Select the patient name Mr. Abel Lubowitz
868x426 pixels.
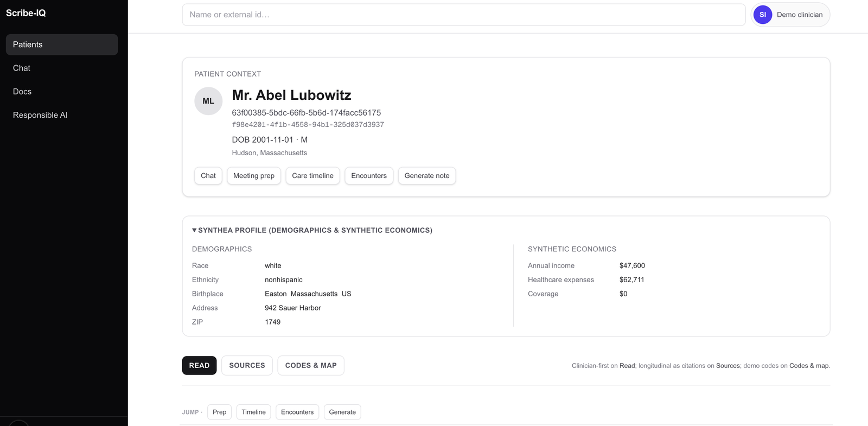292,95
